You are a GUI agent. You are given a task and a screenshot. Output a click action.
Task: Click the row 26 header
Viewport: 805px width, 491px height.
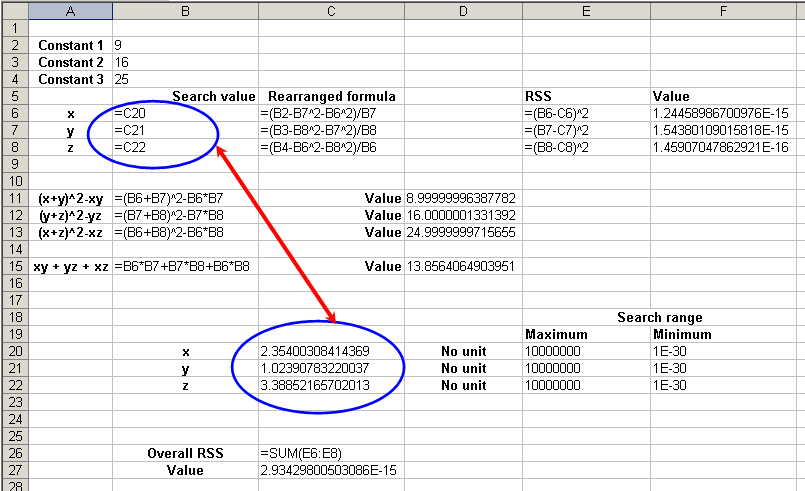coord(14,453)
